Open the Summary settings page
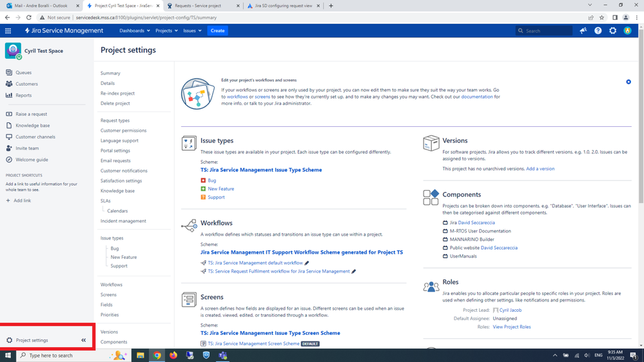Image resolution: width=644 pixels, height=362 pixels. click(110, 73)
